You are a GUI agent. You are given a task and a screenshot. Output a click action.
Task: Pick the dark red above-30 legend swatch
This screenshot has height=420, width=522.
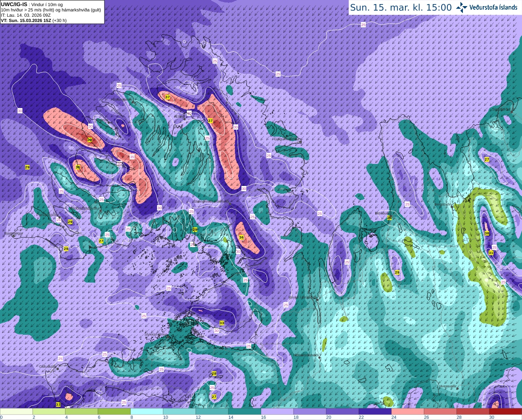pyautogui.click(x=506, y=411)
